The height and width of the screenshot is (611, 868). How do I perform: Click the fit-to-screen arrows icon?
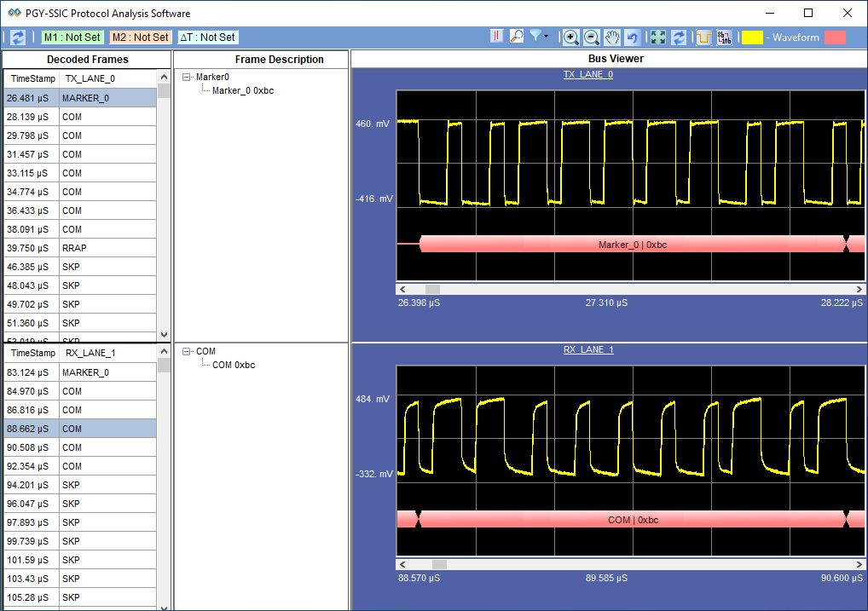coord(658,37)
